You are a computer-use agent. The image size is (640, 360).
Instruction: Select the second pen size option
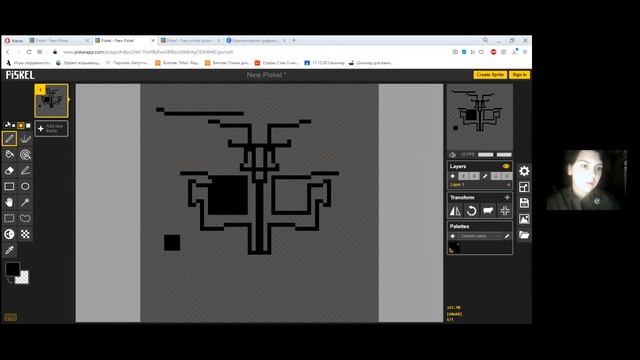(13, 125)
